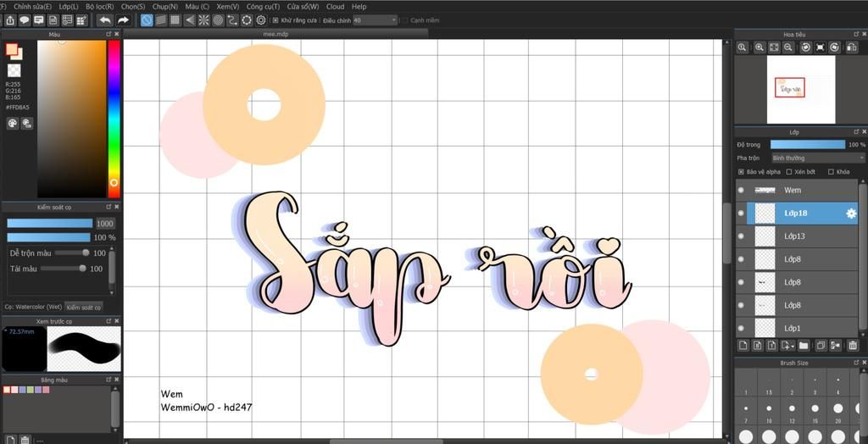Viewport: 868px width, 444px height.
Task: Click the Undo arrow in the toolbar
Action: tap(105, 19)
